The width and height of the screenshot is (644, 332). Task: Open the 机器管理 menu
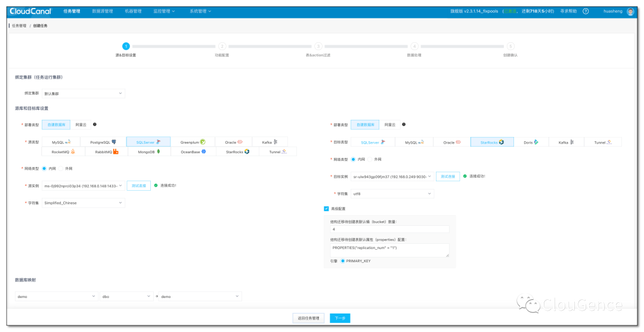pyautogui.click(x=133, y=11)
